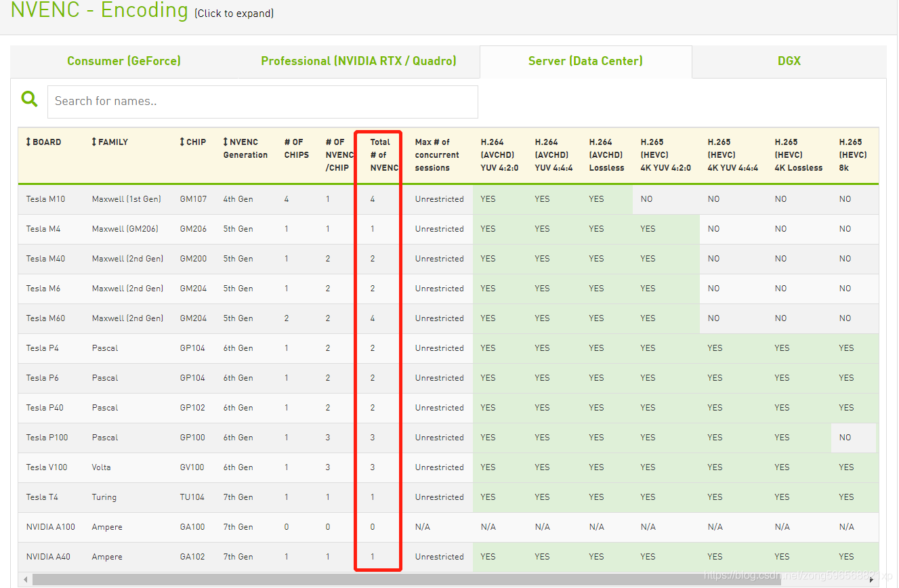The image size is (899, 588).
Task: Click the GM200 chip cell
Action: click(x=194, y=259)
